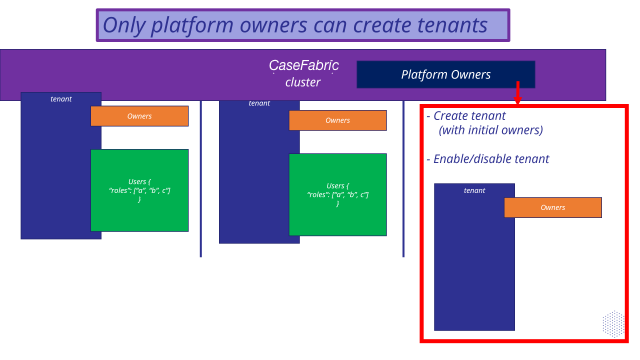Viewport: 640px width, 360px height.
Task: Click the red arrow below Platform Owners
Action: pyautogui.click(x=518, y=93)
